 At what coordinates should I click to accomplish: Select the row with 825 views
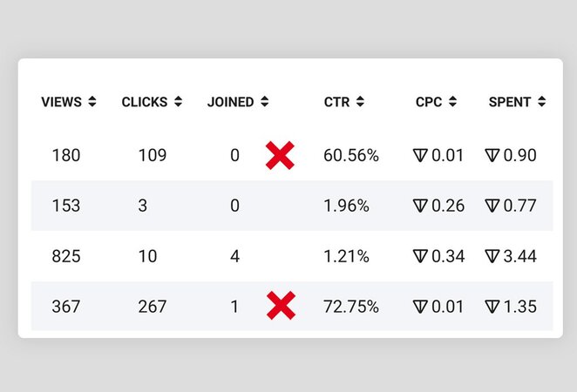65,256
